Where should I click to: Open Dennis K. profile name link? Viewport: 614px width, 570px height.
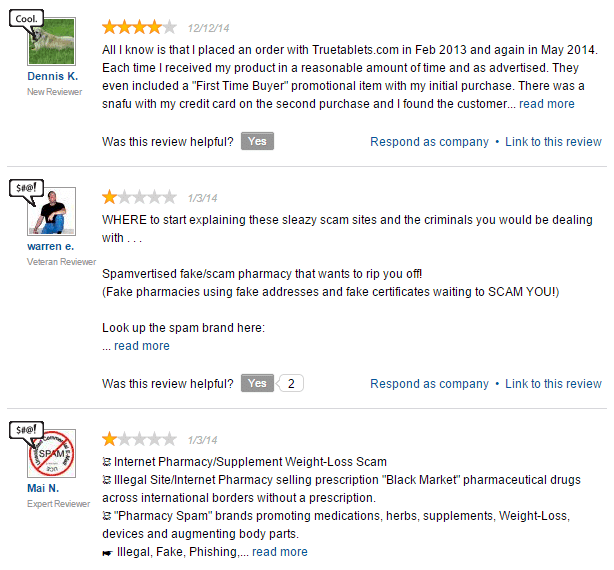tap(53, 76)
